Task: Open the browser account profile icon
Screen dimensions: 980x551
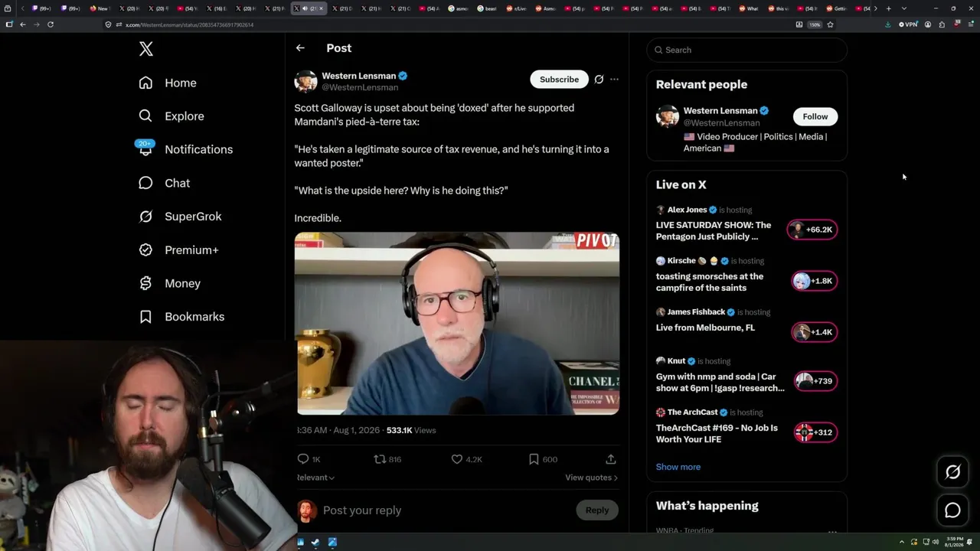Action: click(928, 24)
